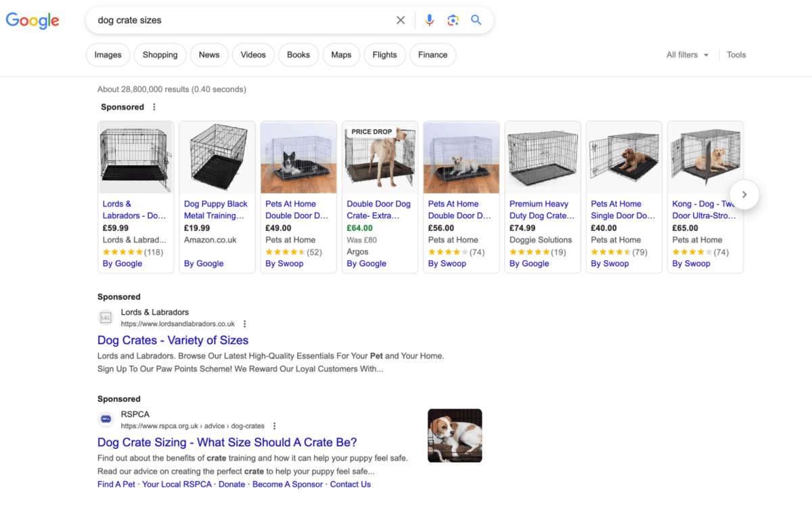This screenshot has width=812, height=508.
Task: Show next products with the carousel arrow
Action: (x=744, y=194)
